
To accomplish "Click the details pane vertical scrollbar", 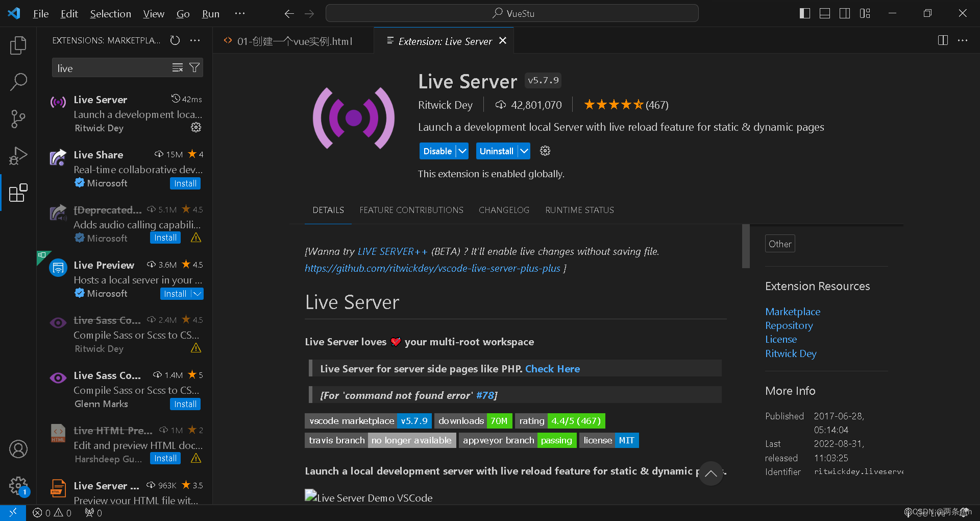I will [x=746, y=246].
